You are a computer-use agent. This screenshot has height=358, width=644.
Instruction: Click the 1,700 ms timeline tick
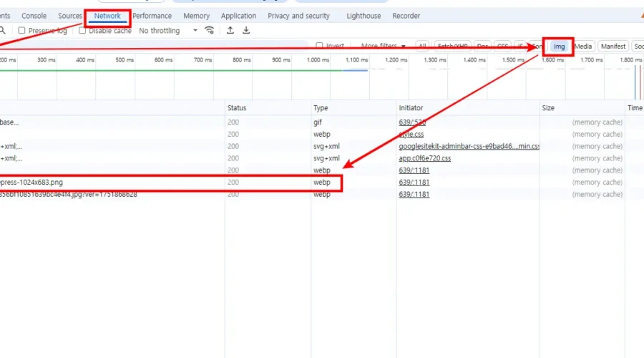click(x=592, y=59)
